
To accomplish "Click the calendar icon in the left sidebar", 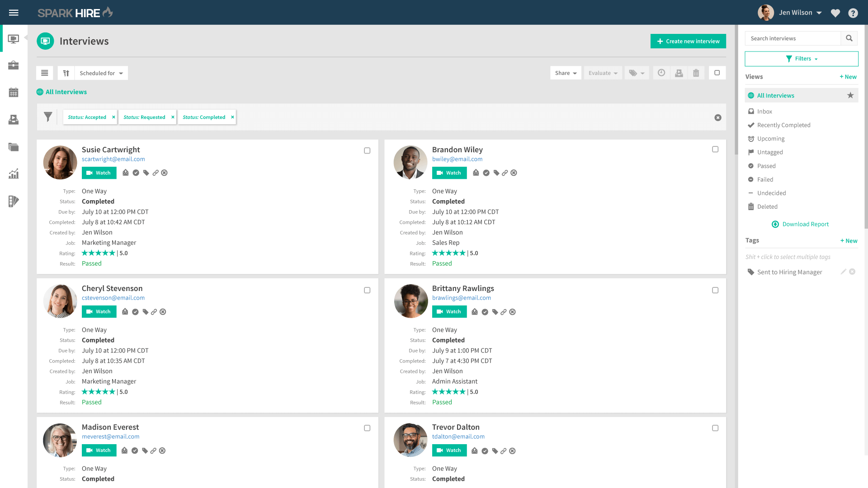I will pyautogui.click(x=14, y=92).
